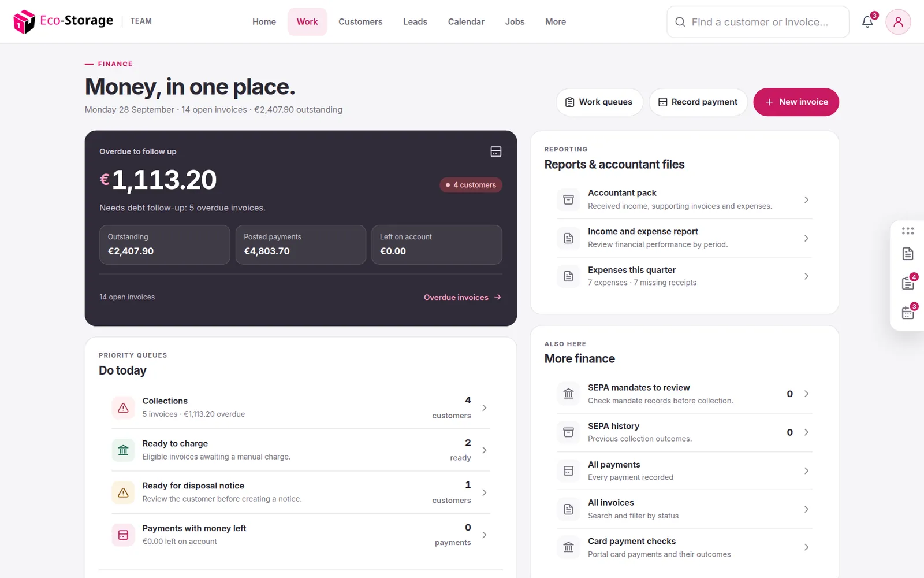Image resolution: width=924 pixels, height=578 pixels.
Task: Open the Jobs menu item
Action: coord(515,22)
